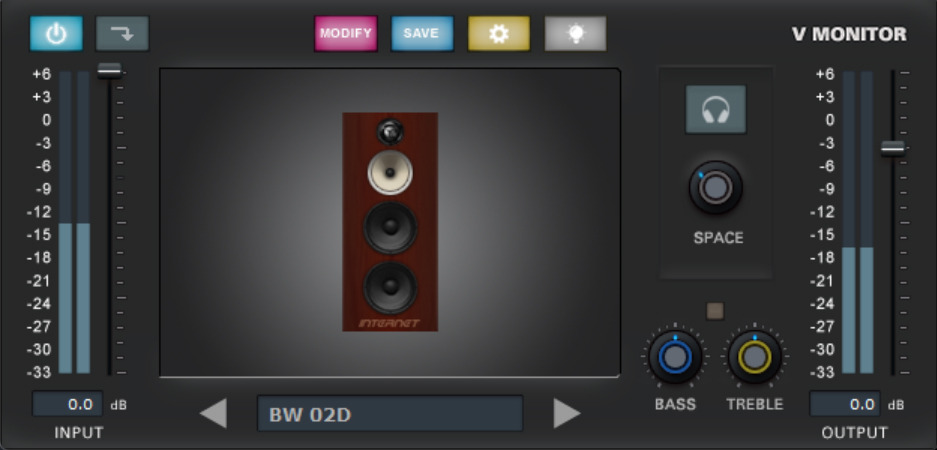Viewport: 937px width, 450px height.
Task: Click the output level fader handle
Action: pyautogui.click(x=893, y=149)
